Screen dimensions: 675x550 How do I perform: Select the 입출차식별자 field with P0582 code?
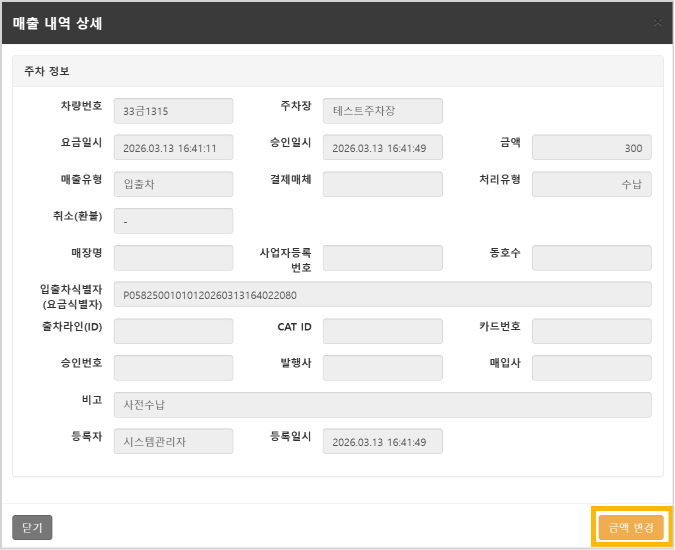click(382, 294)
